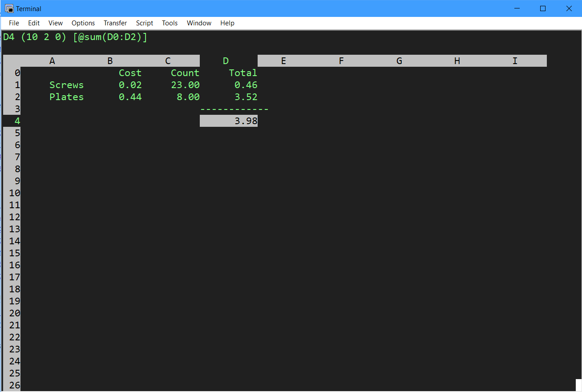This screenshot has width=582, height=392.
Task: Open the Tools menu
Action: point(170,23)
